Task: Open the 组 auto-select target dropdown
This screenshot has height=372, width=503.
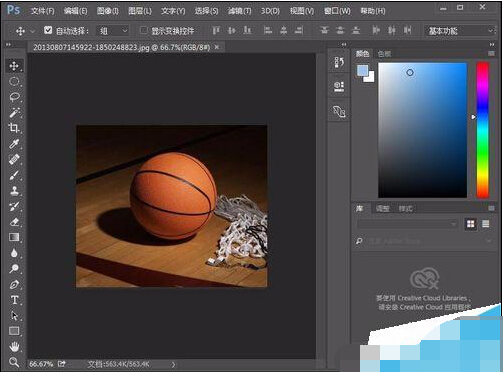Action: coord(113,31)
